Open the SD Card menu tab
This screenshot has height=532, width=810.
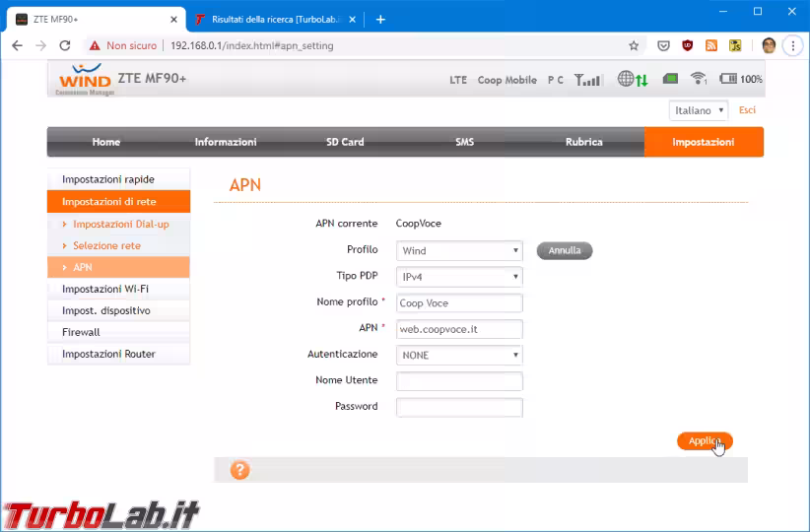345,142
